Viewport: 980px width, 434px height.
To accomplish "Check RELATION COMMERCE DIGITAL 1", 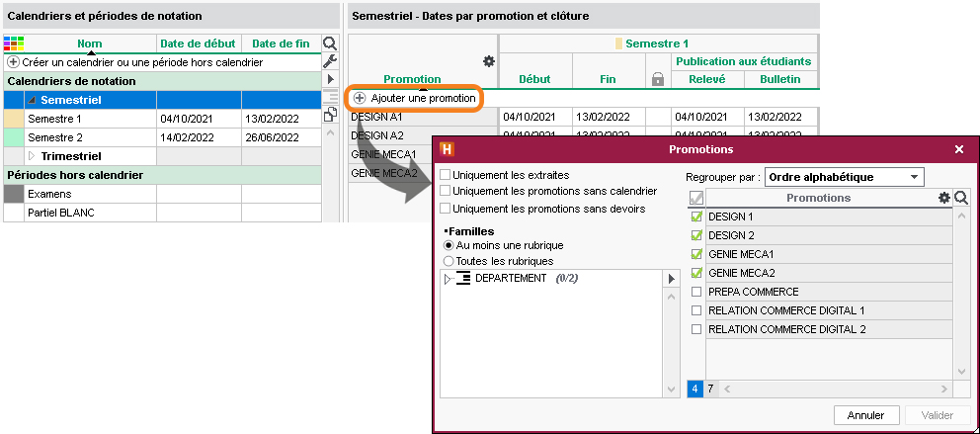I will [696, 310].
